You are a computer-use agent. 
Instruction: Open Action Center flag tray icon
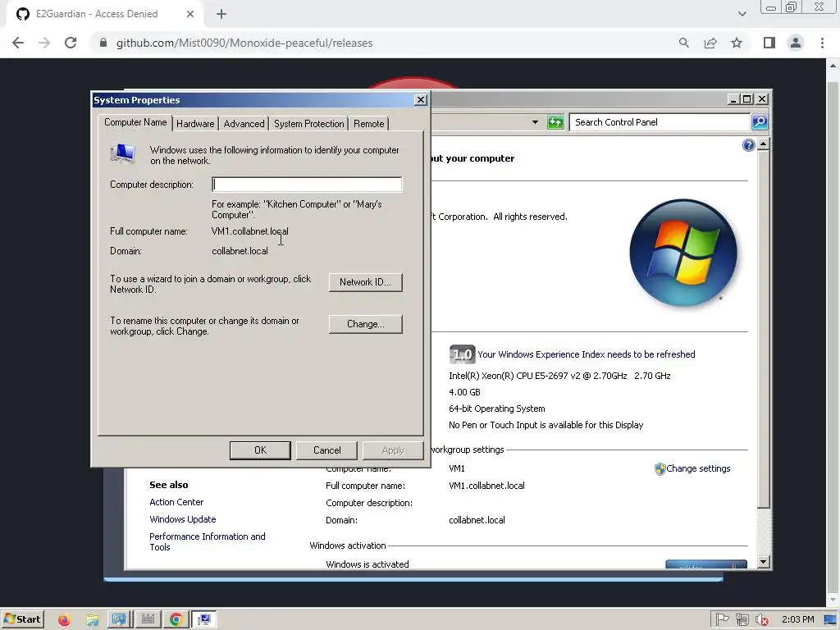coord(722,619)
